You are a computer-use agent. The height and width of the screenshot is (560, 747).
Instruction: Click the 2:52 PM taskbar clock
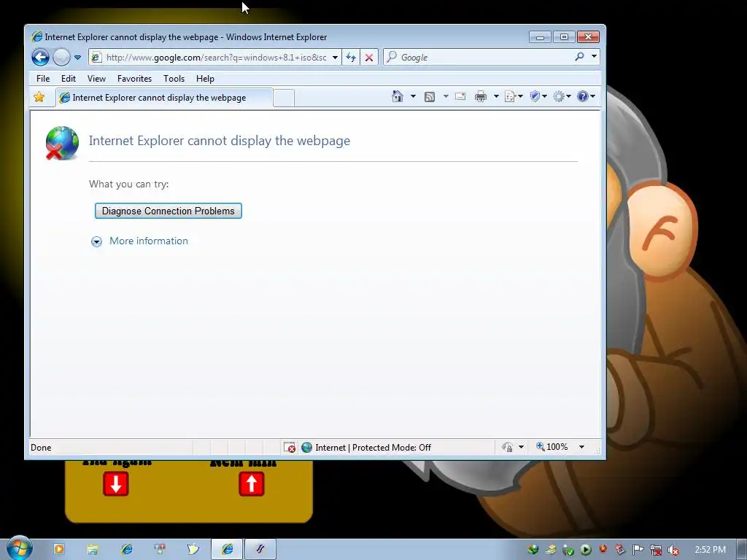coord(711,550)
